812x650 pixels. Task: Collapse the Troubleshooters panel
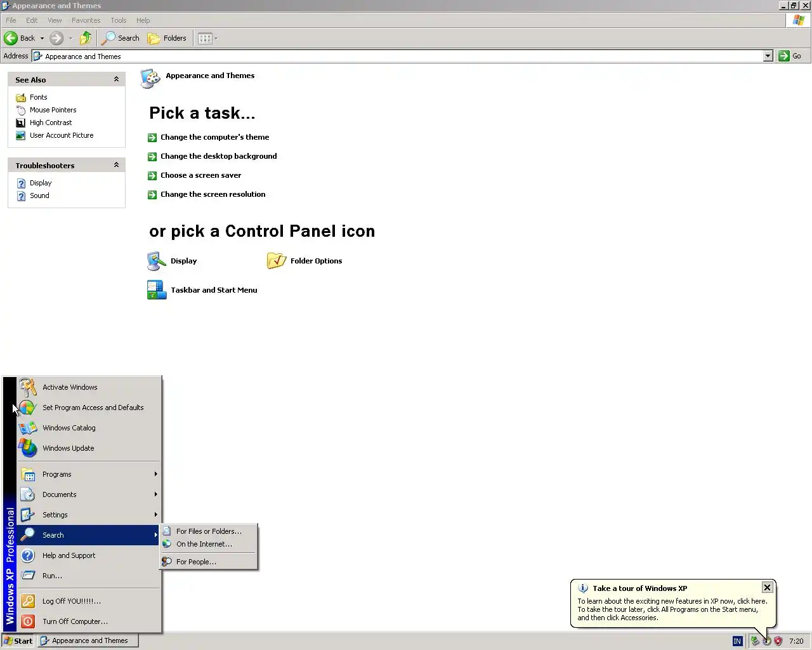tap(116, 165)
